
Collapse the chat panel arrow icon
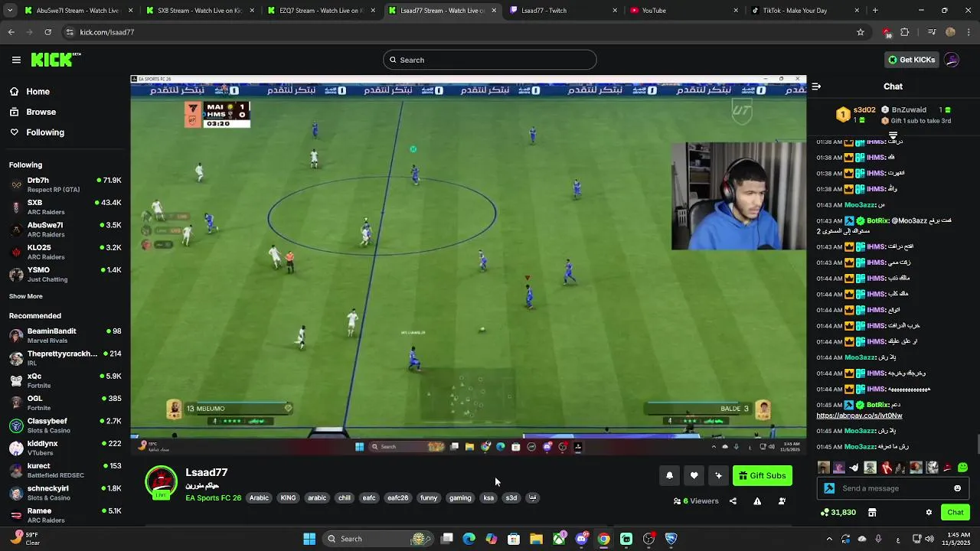pos(816,86)
